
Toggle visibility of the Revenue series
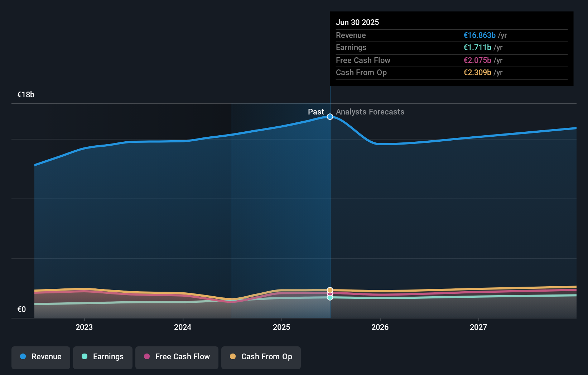(40, 357)
